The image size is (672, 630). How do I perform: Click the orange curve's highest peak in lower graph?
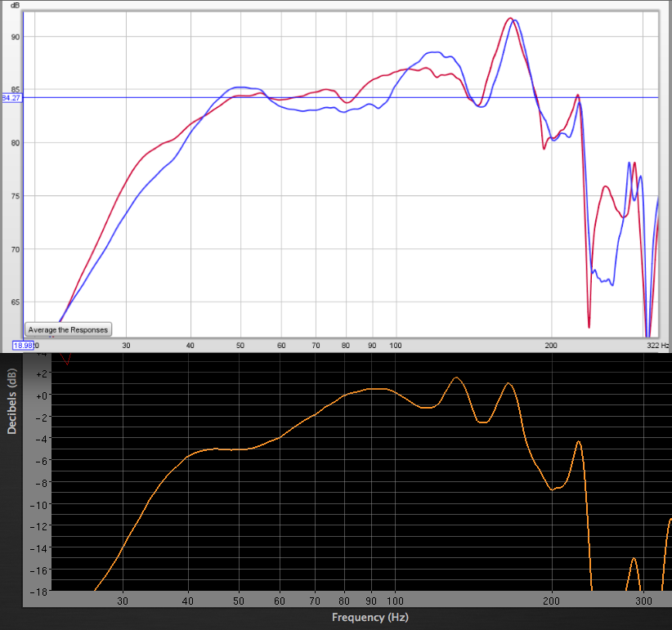point(456,378)
